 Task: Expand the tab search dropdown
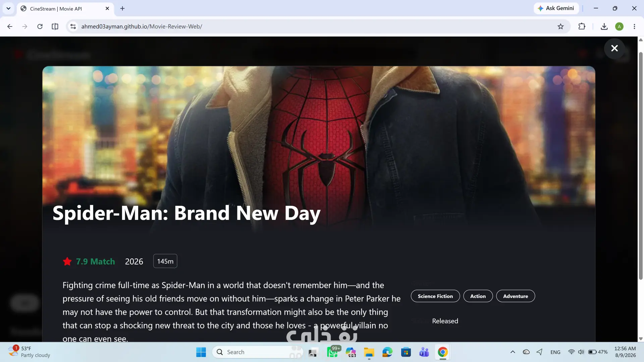click(x=8, y=8)
